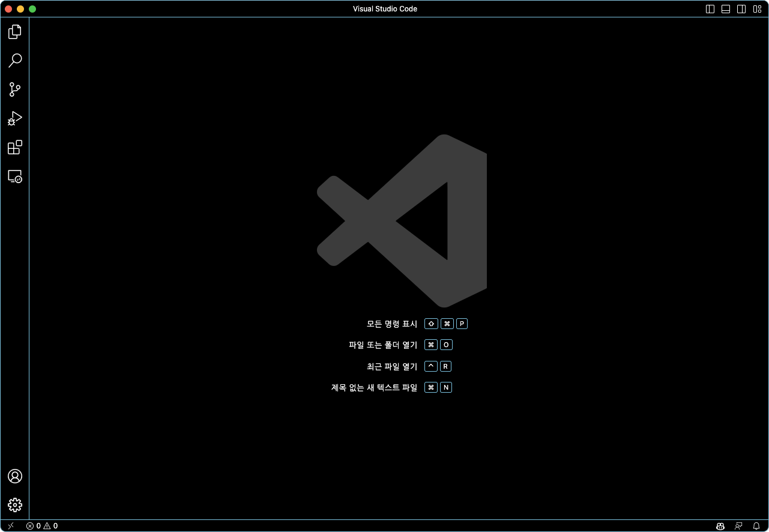The height and width of the screenshot is (532, 769).
Task: Open the Run and Debug view
Action: tap(15, 118)
